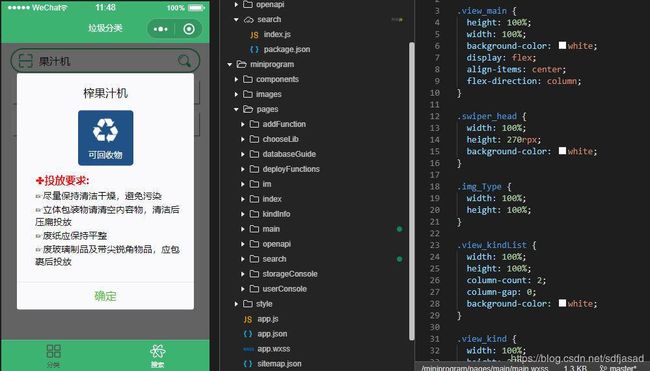Screen dimensions: 650x371
Task: Click white swatch on code line 6
Action: [562, 45]
